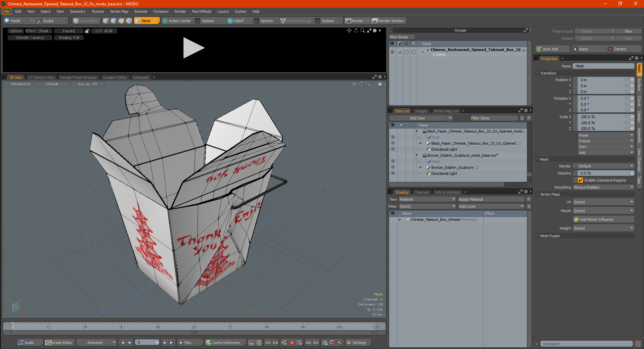
Task: Go to first frame control
Action: 122,343
